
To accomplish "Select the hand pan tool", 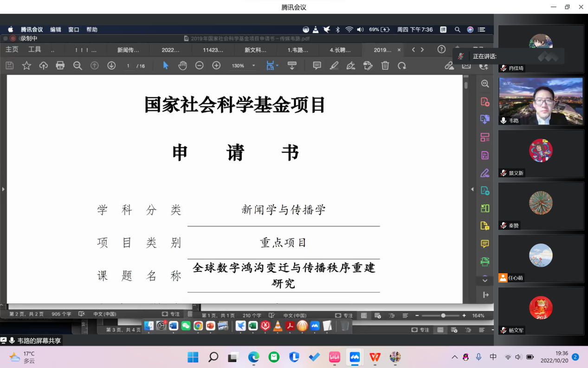I will pyautogui.click(x=182, y=66).
